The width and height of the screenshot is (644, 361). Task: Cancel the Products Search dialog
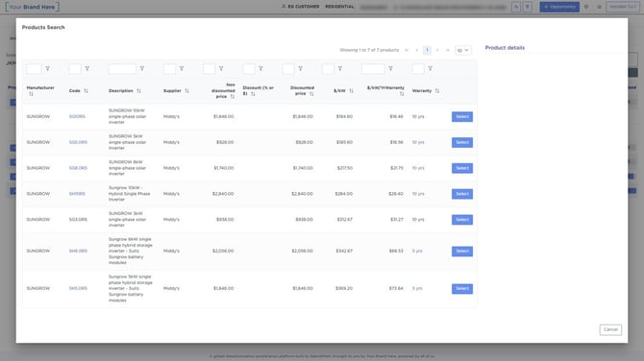pyautogui.click(x=610, y=330)
